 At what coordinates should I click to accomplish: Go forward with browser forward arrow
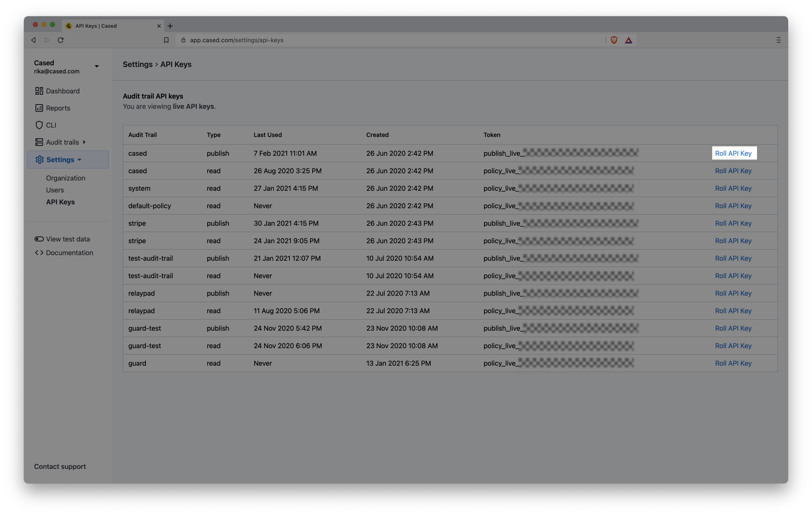[47, 40]
